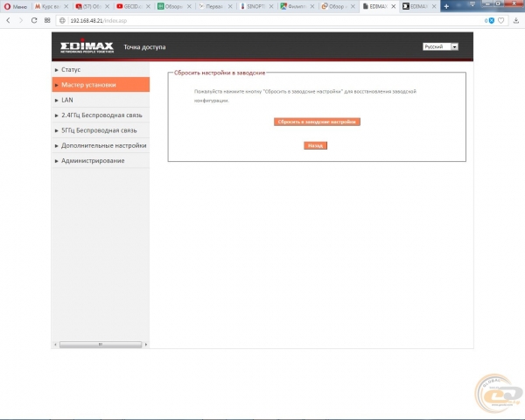Screen dimensions: 525x420
Task: Close the active EDIMAX tab
Action: click(394, 6)
